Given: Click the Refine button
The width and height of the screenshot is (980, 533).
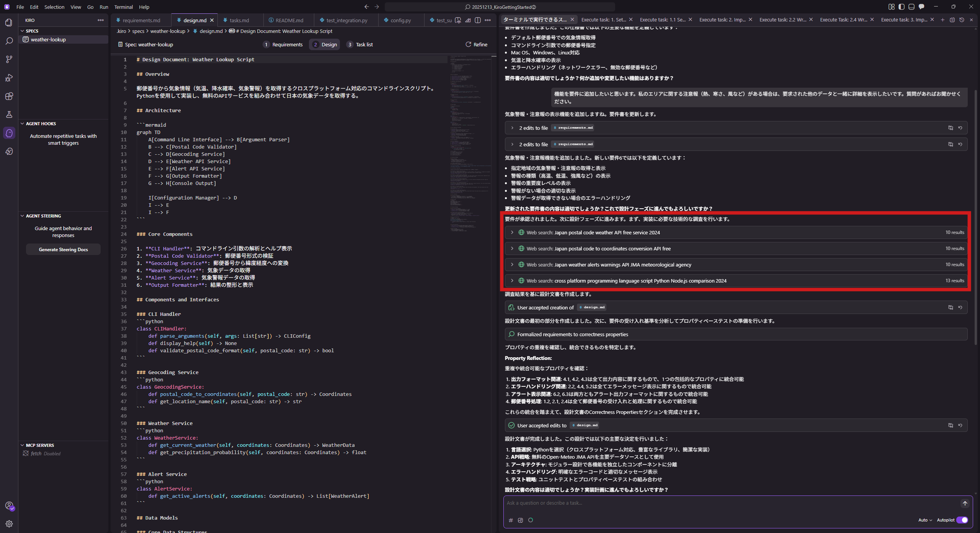Looking at the screenshot, I should [477, 44].
